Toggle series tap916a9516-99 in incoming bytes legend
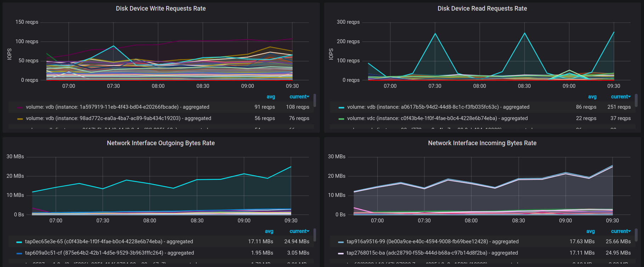Viewport: 644px width, 267px height. (x=433, y=242)
